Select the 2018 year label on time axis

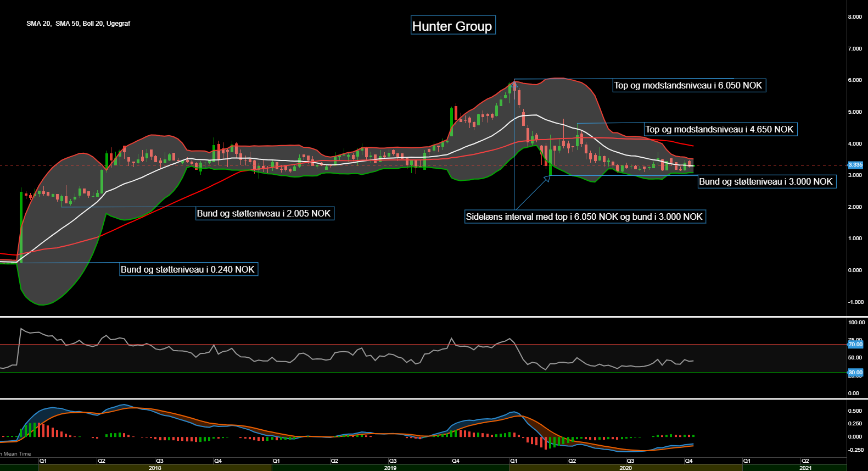[x=155, y=468]
